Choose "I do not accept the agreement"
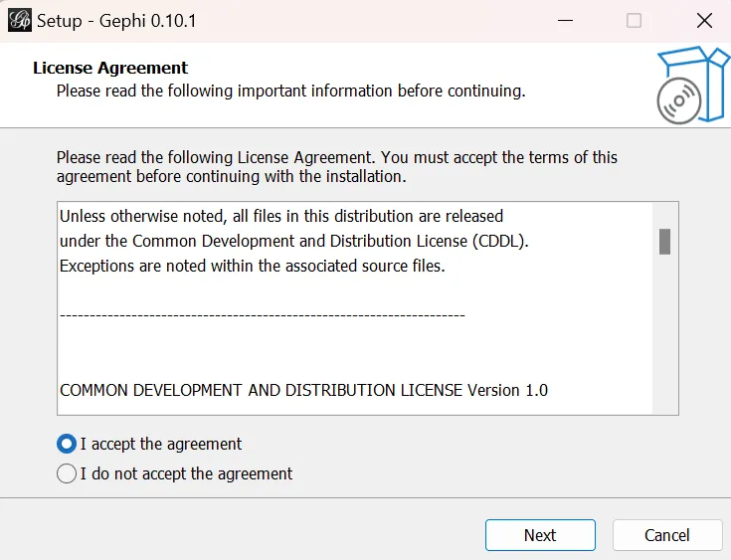Image resolution: width=731 pixels, height=560 pixels. click(x=67, y=473)
